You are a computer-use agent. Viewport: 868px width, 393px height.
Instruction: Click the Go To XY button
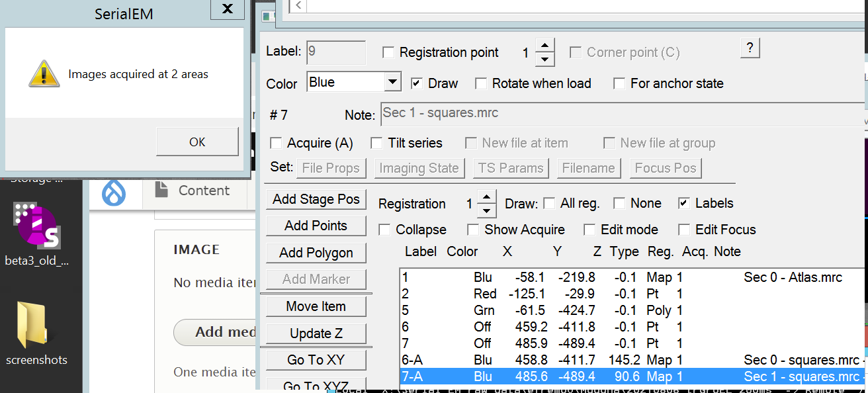(316, 360)
